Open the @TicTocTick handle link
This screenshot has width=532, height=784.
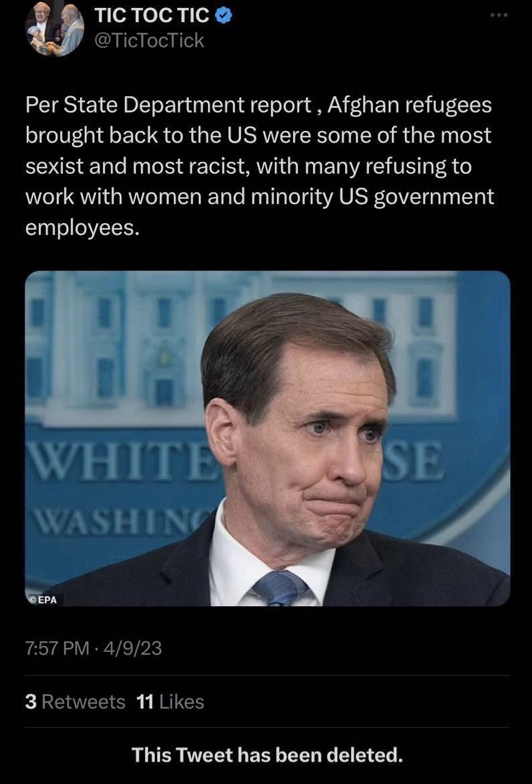click(x=150, y=40)
